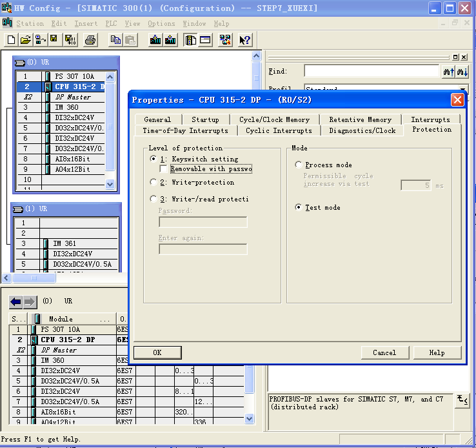Click the hardware Catalog toggle icon
476x448 pixels.
(x=191, y=40)
